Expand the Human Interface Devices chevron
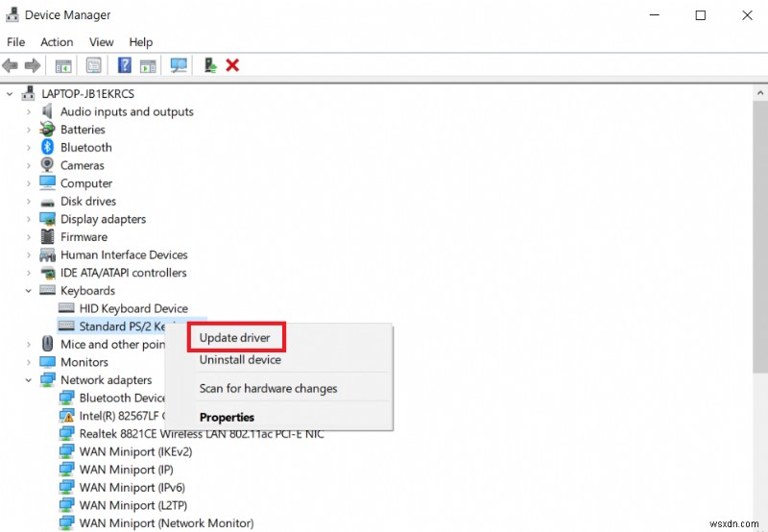Image resolution: width=768 pixels, height=532 pixels. click(x=29, y=254)
